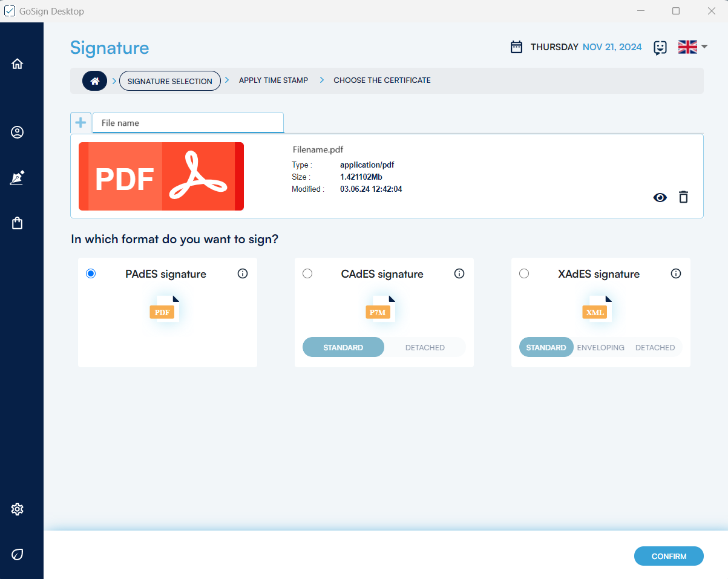Viewport: 728px width, 579px height.
Task: Go to Apply Time Stamp step
Action: tap(273, 80)
